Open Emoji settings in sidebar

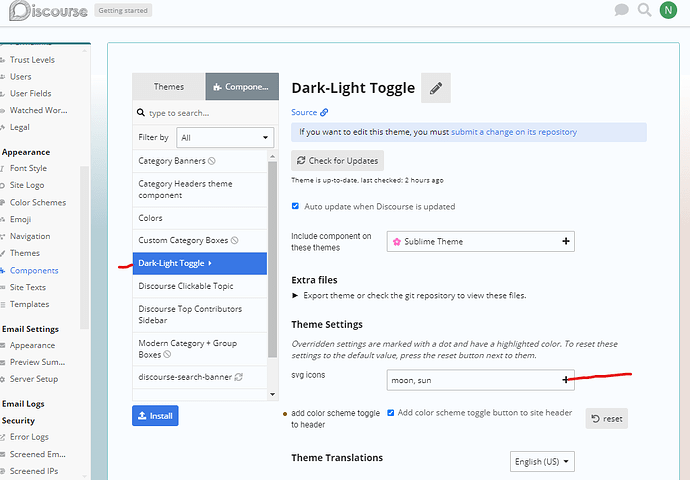(20, 219)
